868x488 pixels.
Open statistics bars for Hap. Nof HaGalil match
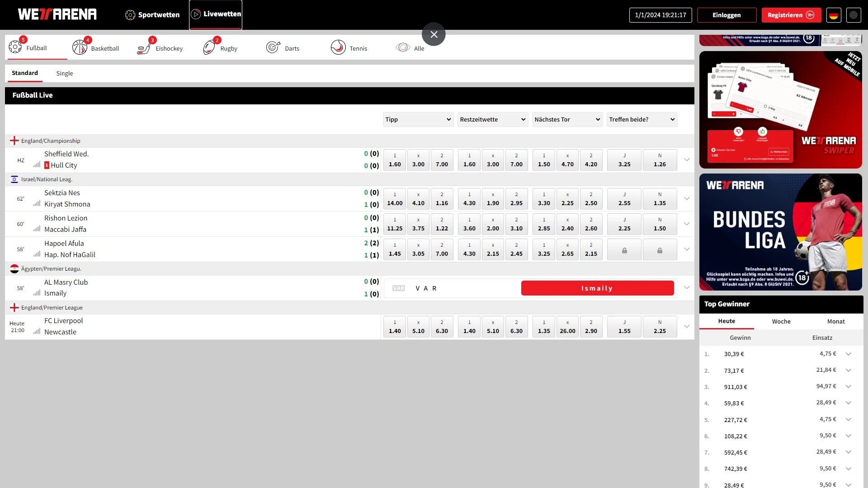37,254
